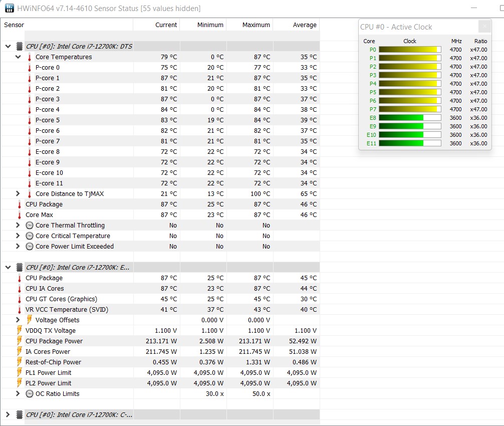Screen dimensions: 504x426
Task: Close the CPU #0 Active Clock panel
Action: [x=484, y=27]
